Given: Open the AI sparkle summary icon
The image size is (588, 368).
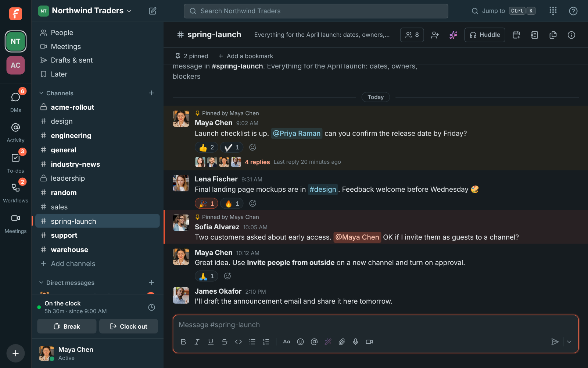Looking at the screenshot, I should point(453,35).
